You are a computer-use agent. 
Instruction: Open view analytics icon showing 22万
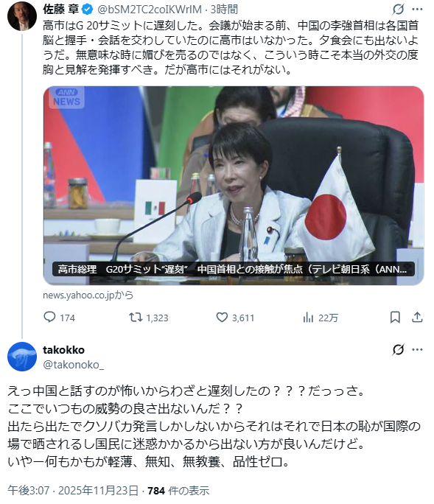[x=308, y=318]
